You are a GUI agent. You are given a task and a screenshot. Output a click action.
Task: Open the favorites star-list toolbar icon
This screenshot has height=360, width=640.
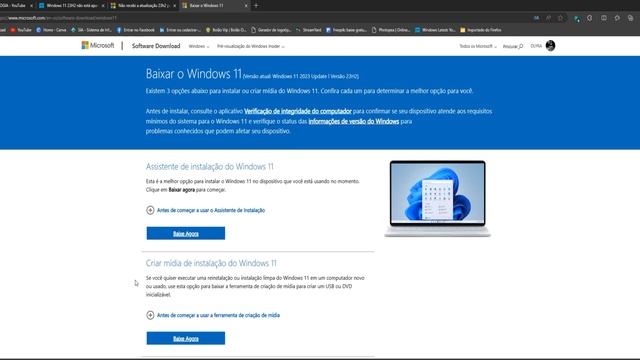tap(617, 18)
